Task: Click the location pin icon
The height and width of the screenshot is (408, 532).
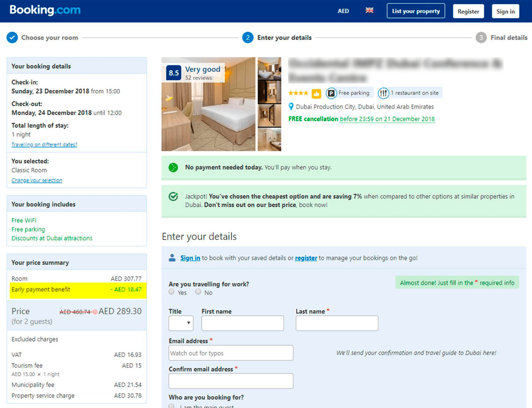Action: click(x=291, y=107)
